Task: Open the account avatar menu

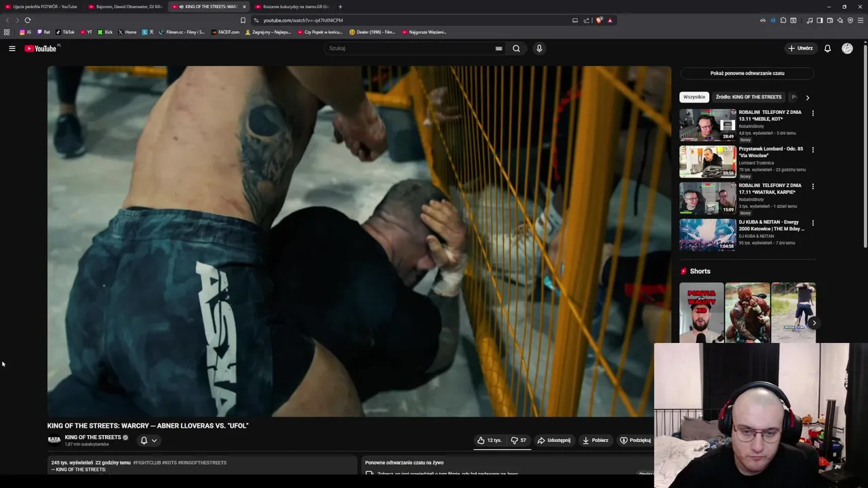Action: [x=847, y=48]
